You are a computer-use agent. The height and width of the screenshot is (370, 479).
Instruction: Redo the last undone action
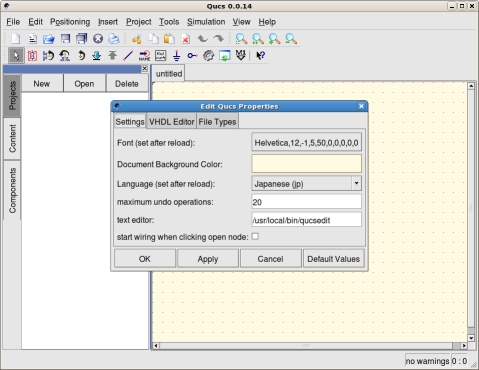[x=218, y=39]
